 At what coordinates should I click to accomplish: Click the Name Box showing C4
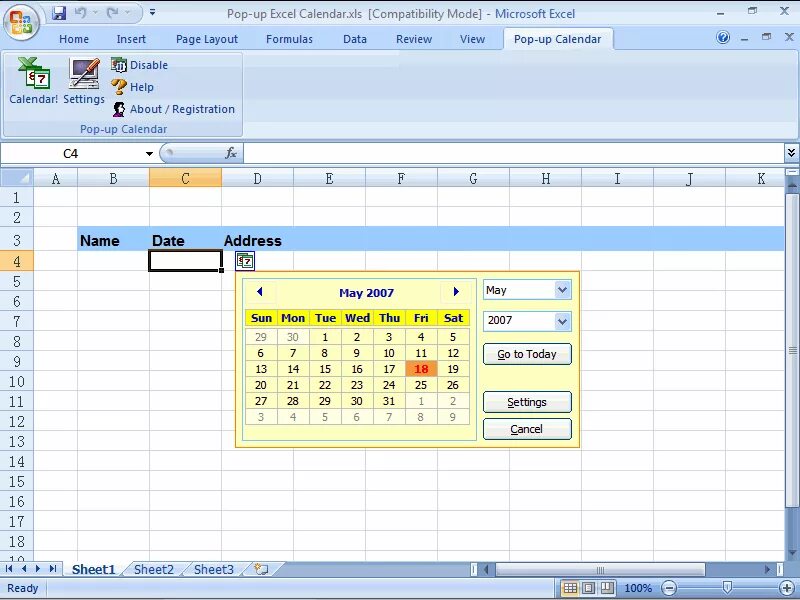pos(71,154)
